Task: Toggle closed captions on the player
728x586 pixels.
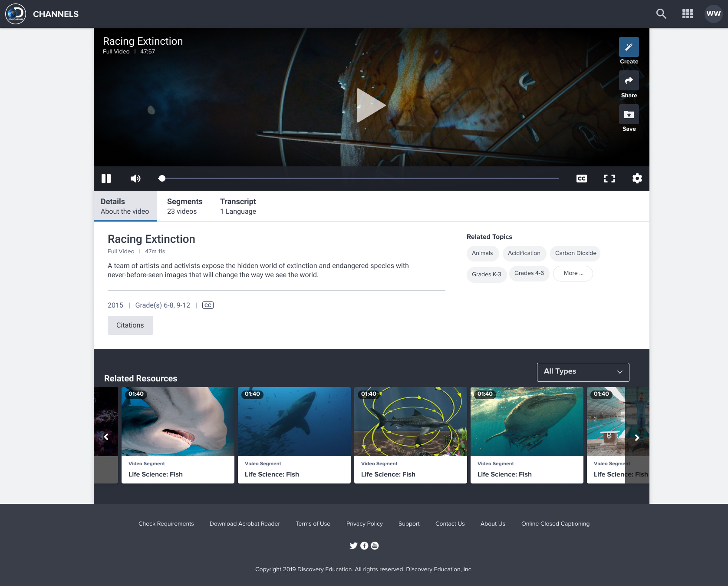Action: coord(581,178)
